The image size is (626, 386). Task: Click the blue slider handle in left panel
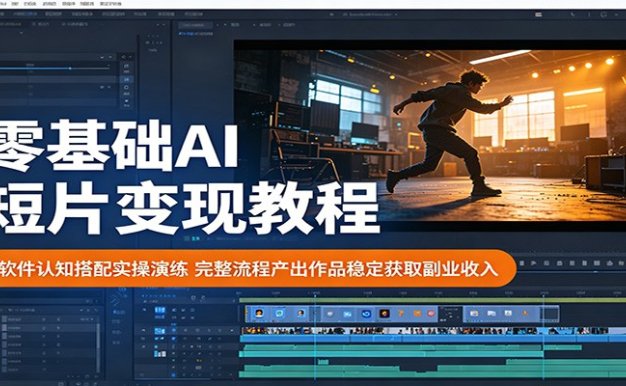(70, 68)
